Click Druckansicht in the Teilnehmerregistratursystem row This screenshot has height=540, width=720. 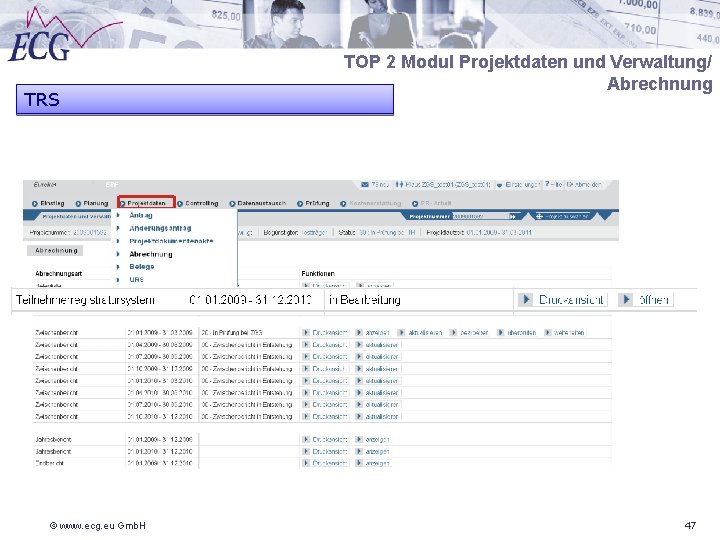(x=563, y=300)
